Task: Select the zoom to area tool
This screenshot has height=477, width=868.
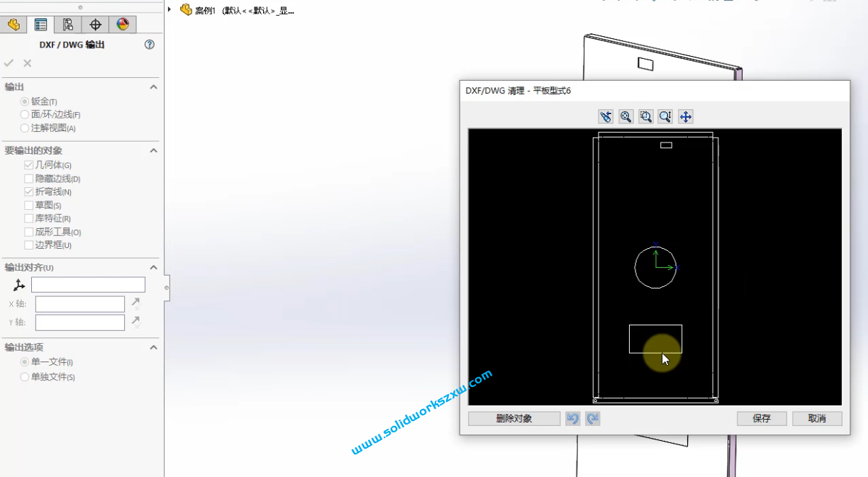Action: tap(645, 116)
